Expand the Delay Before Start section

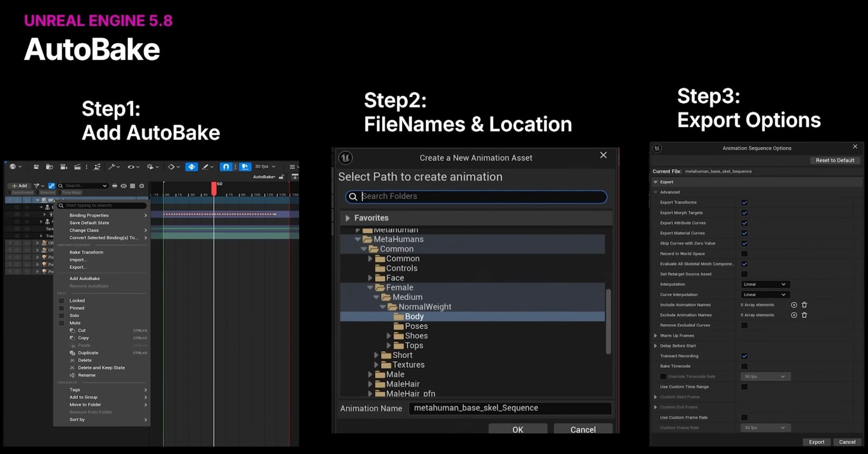tap(656, 346)
